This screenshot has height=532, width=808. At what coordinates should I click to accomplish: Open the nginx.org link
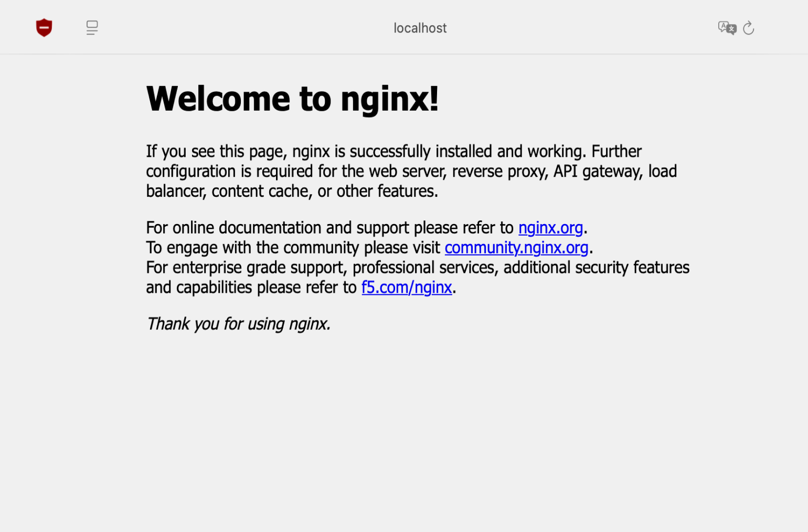tap(550, 228)
